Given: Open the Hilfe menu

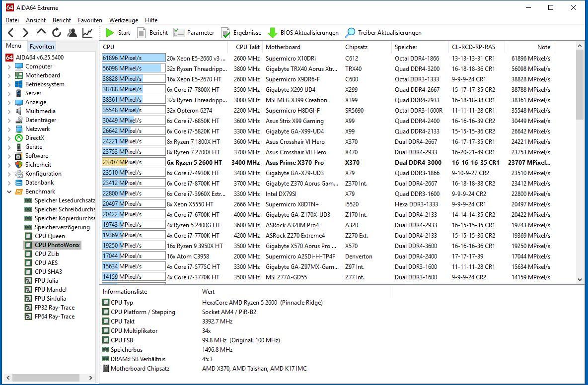Looking at the screenshot, I should 151,20.
